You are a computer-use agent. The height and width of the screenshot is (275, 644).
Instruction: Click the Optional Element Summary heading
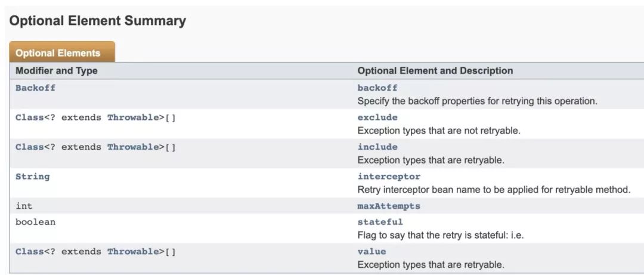coord(98,21)
